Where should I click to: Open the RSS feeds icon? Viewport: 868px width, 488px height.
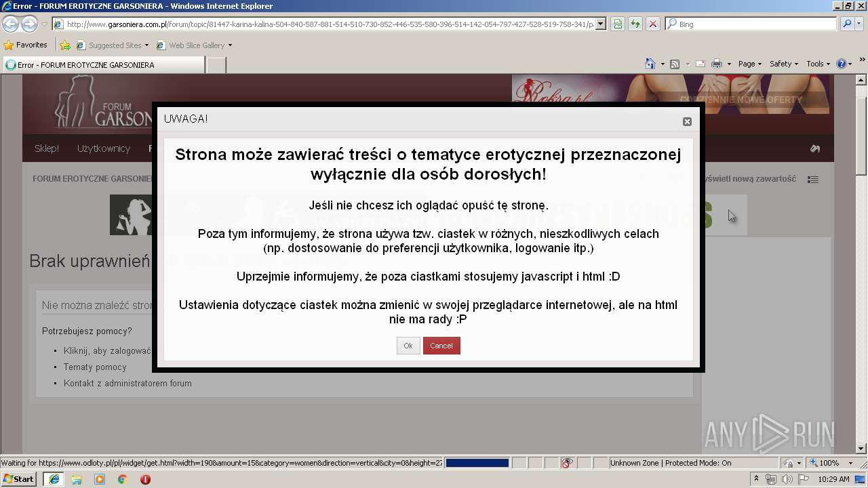(x=675, y=64)
